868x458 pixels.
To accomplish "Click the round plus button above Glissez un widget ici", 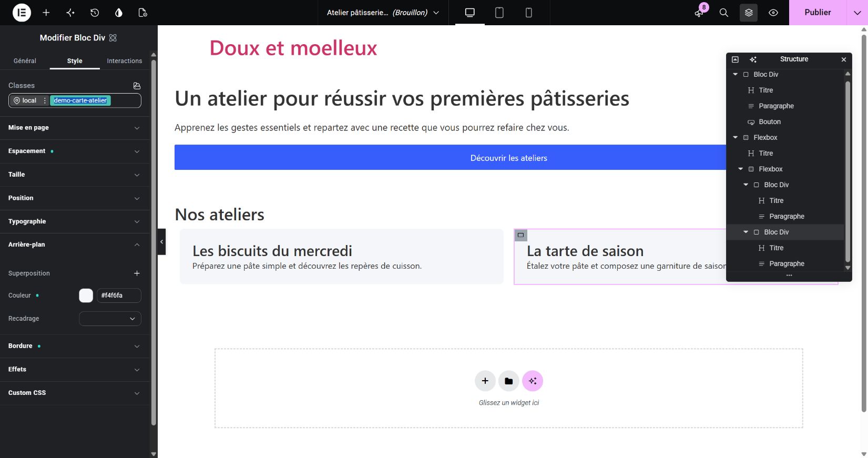I will coord(485,381).
